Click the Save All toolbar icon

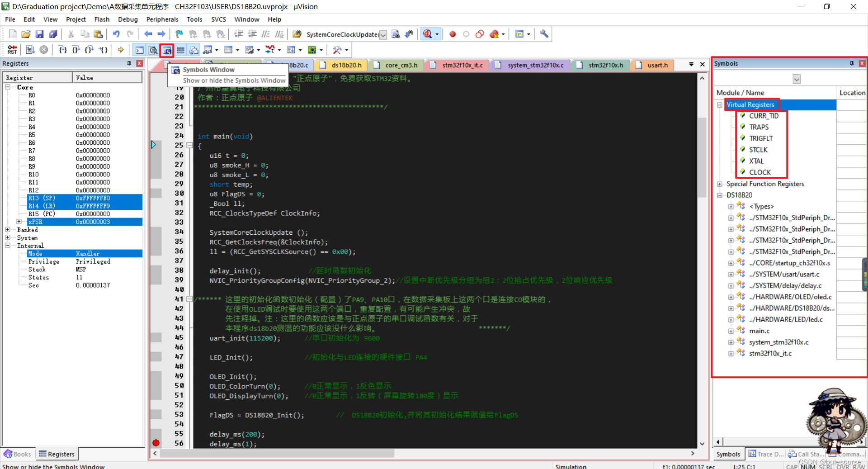click(53, 34)
